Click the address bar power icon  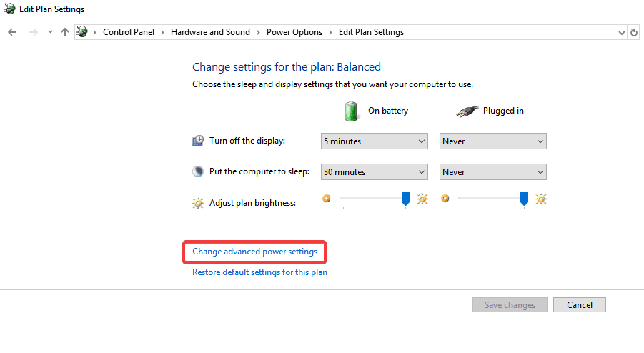(x=83, y=32)
